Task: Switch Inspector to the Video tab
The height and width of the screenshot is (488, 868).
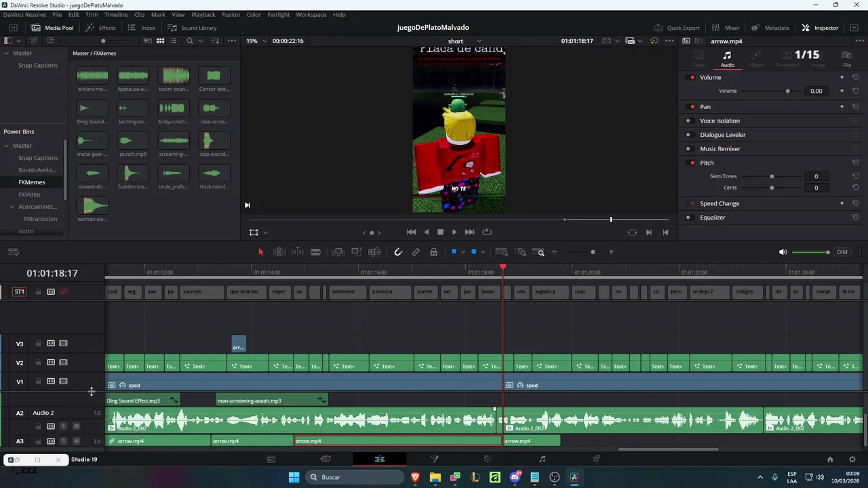Action: click(698, 59)
